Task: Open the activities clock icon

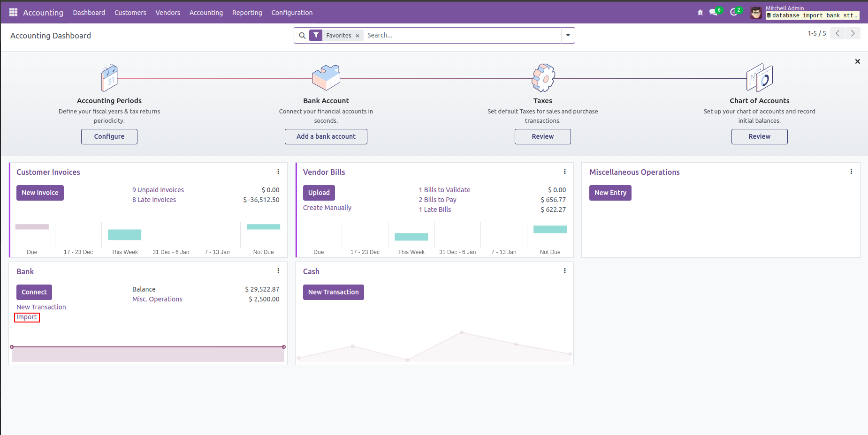Action: [x=735, y=12]
